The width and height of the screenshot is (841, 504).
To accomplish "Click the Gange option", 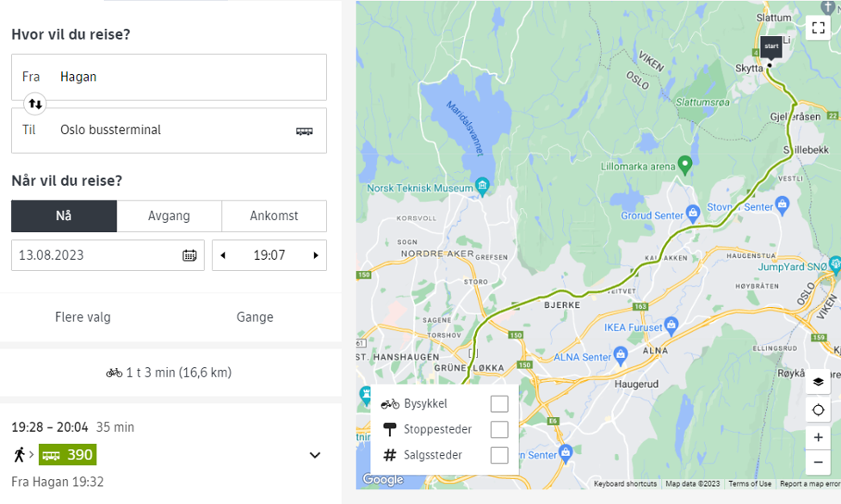I will tap(254, 317).
